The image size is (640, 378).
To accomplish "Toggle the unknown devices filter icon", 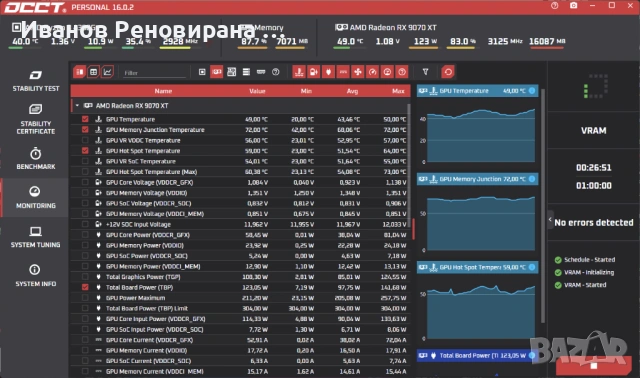I will coord(276,72).
